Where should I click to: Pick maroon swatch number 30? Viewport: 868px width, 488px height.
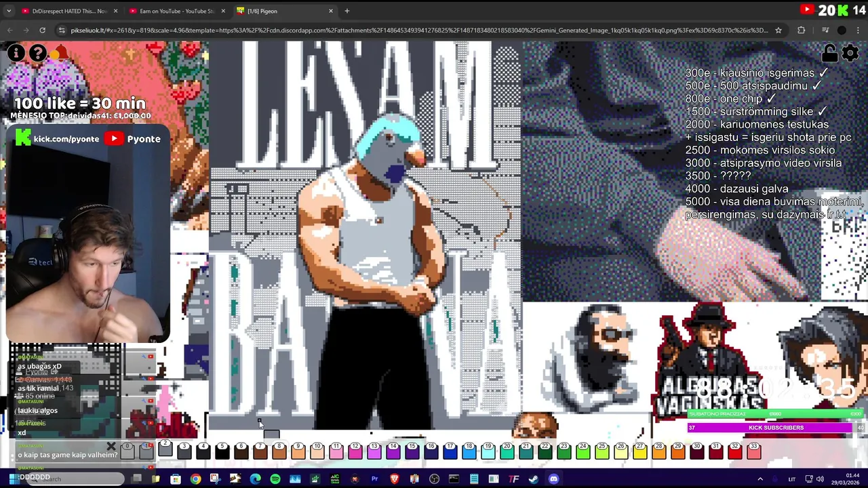tap(696, 451)
